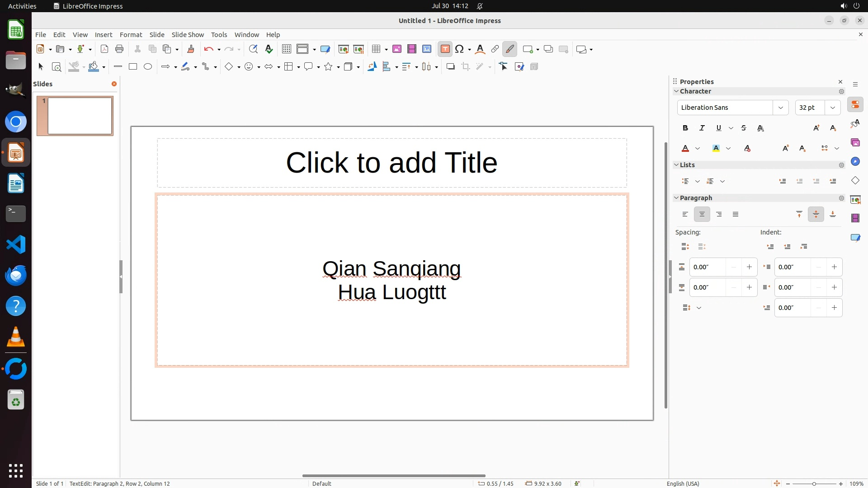Click the Insert Hyperlink icon

click(495, 49)
